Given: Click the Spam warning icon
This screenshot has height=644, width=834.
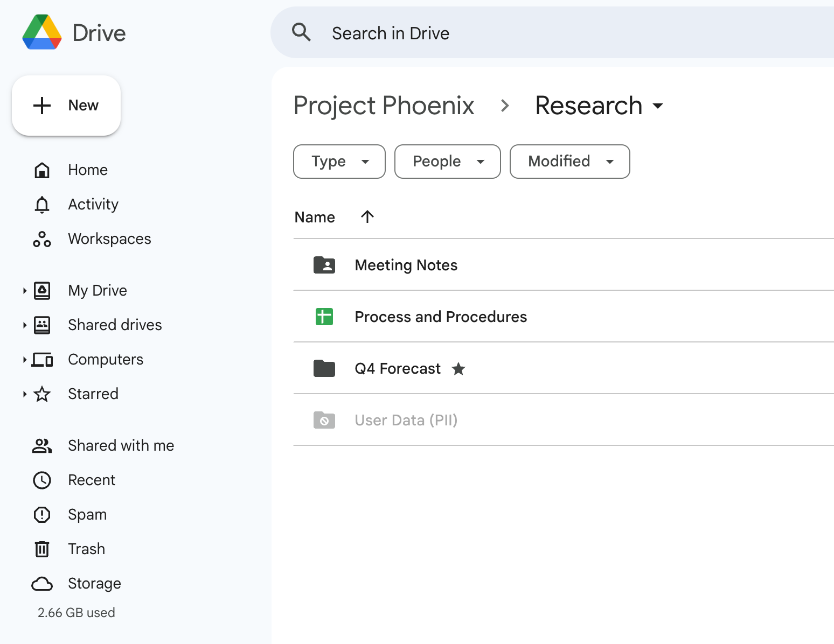Looking at the screenshot, I should (x=42, y=515).
